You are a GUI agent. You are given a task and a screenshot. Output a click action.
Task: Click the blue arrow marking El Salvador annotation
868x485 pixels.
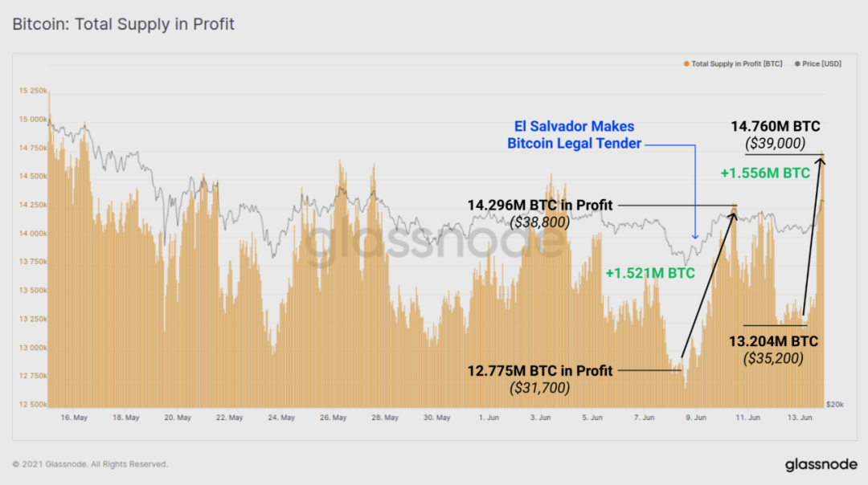click(x=694, y=193)
